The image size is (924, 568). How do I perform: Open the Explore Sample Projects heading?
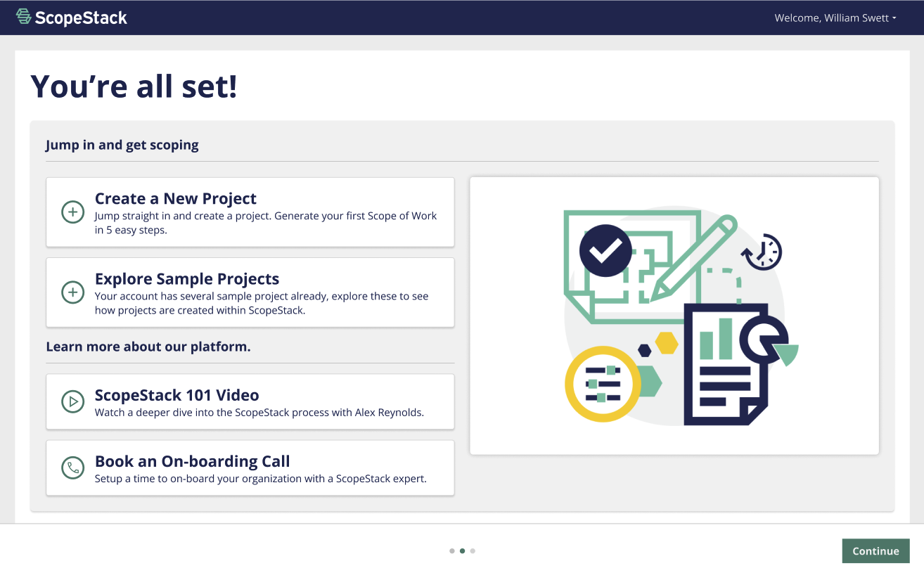(187, 278)
